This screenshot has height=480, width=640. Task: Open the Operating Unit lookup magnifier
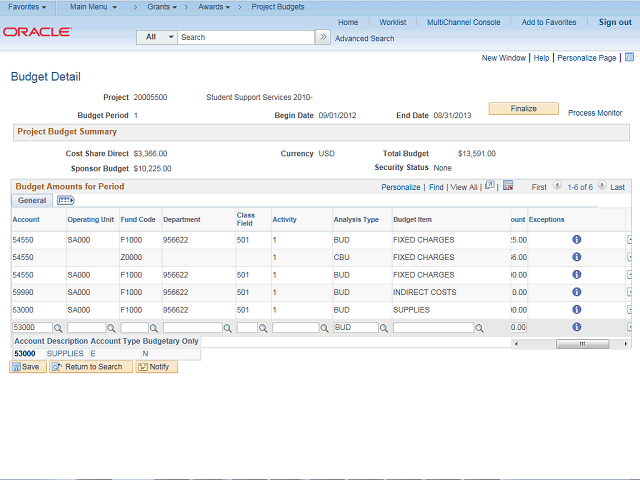point(112,328)
